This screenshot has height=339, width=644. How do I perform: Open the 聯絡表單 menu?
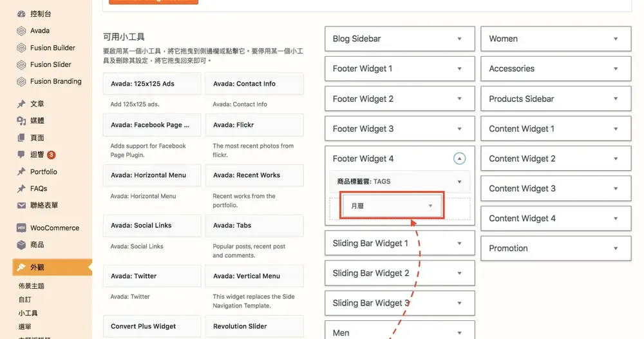(44, 206)
